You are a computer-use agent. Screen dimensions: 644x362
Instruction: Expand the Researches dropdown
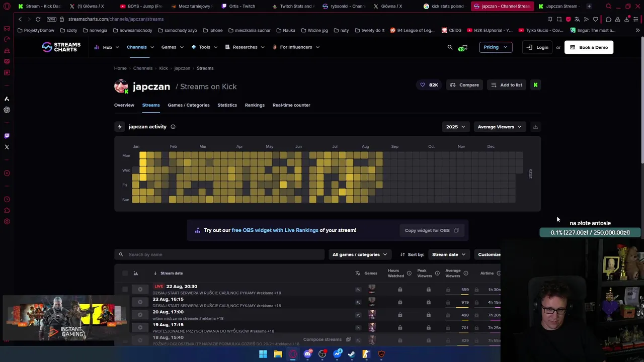click(245, 47)
